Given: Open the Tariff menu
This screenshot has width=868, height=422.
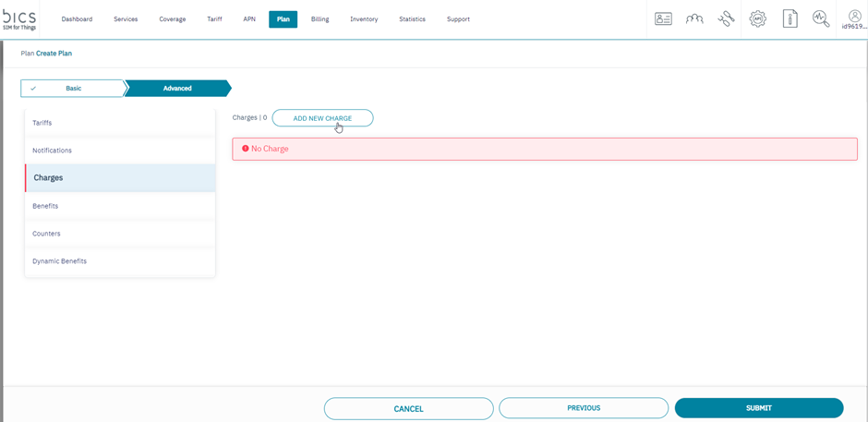Looking at the screenshot, I should click(214, 19).
